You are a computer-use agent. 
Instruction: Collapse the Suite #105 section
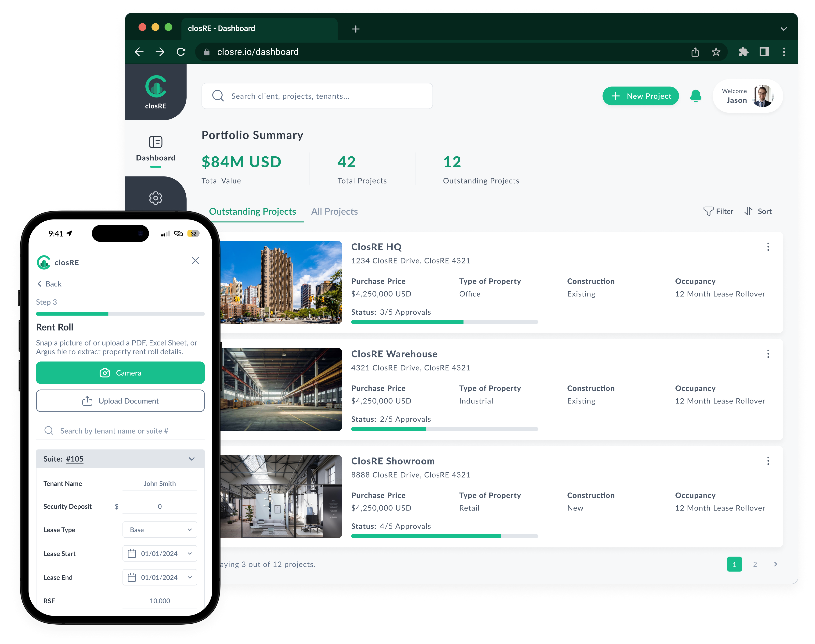(x=191, y=459)
